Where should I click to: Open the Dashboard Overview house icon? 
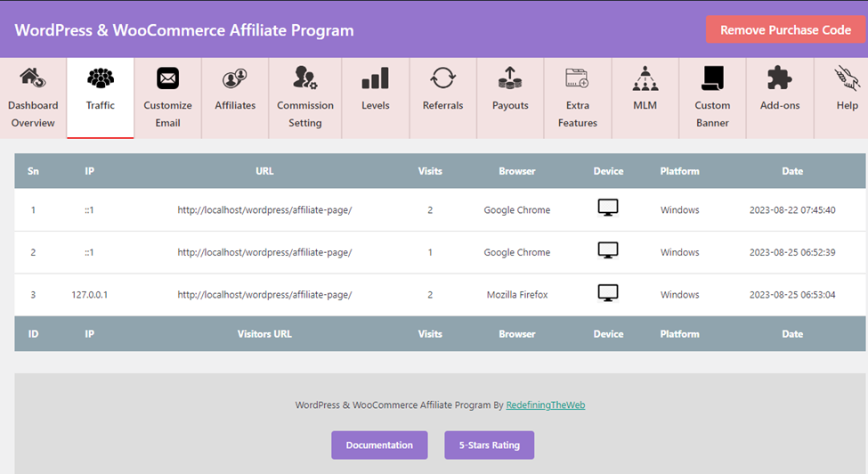pos(33,78)
